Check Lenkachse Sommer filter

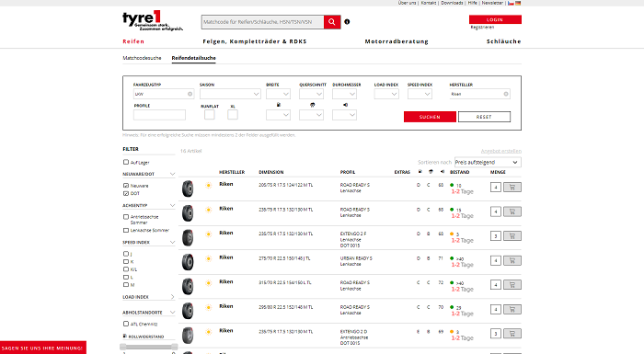(126, 230)
